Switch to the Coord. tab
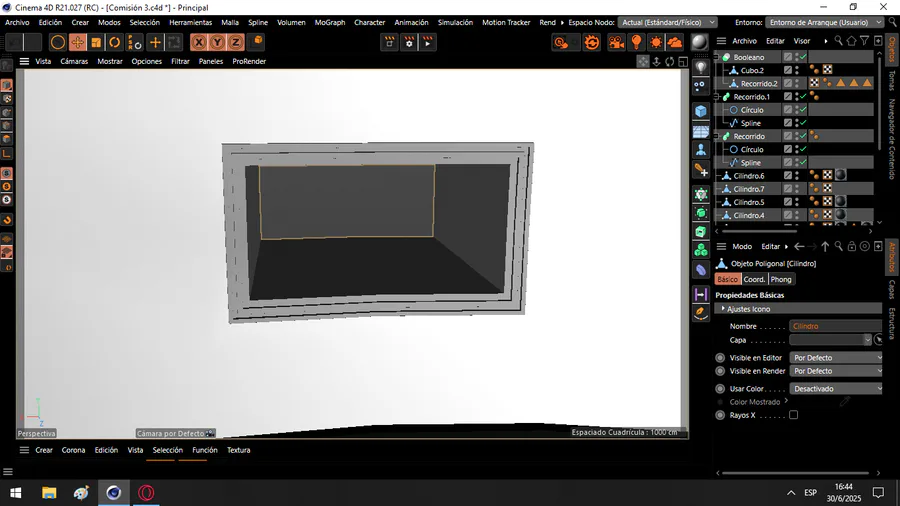Viewport: 900px width, 506px height. 754,279
